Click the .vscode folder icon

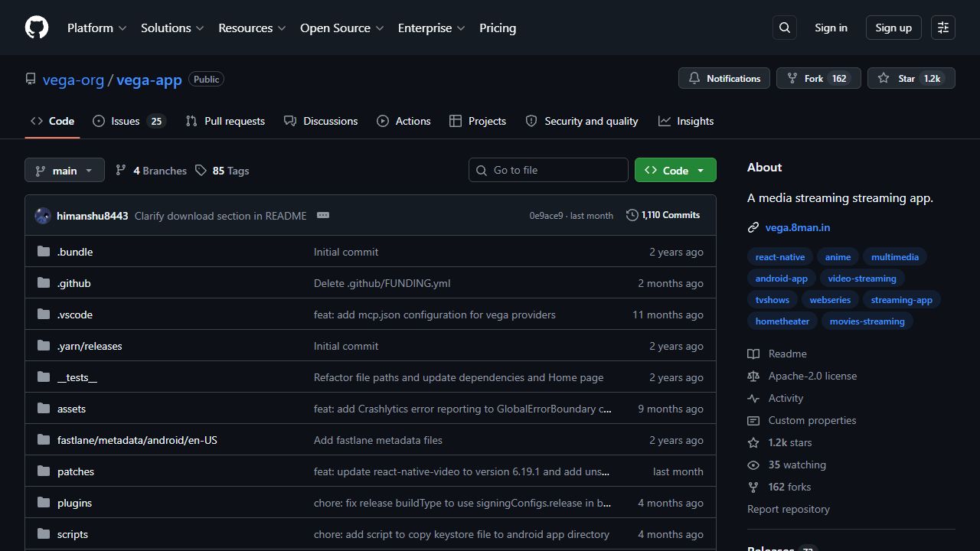click(x=44, y=315)
